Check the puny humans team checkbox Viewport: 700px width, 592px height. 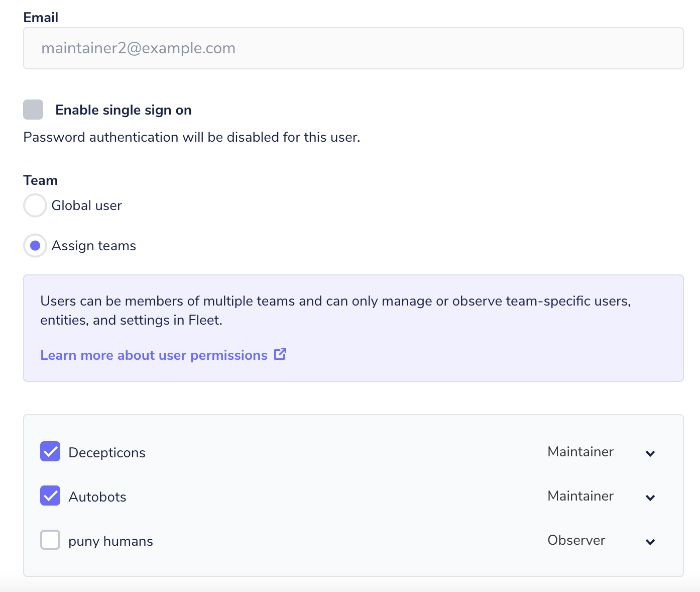50,540
